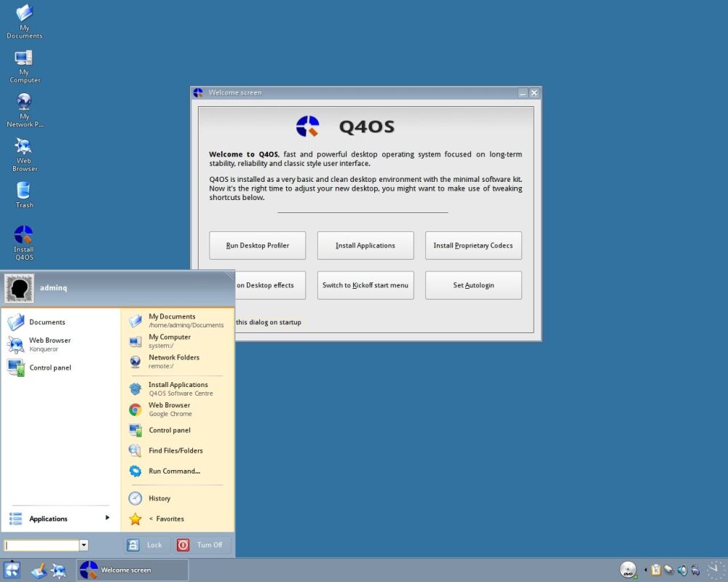Click Install Proprietary Codecs button

tap(473, 245)
